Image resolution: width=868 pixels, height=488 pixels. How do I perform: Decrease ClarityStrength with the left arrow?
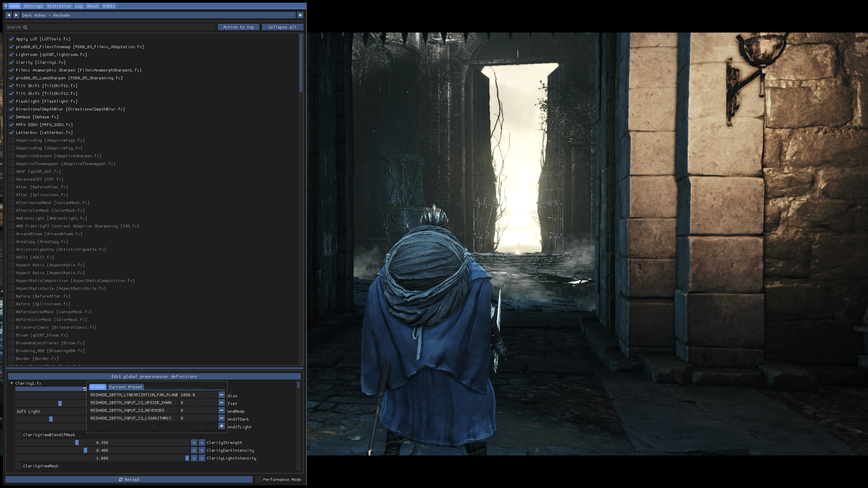[194, 443]
